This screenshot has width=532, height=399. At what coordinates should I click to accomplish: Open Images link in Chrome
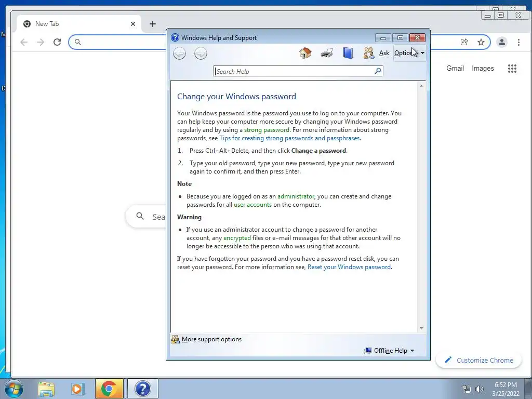point(483,68)
